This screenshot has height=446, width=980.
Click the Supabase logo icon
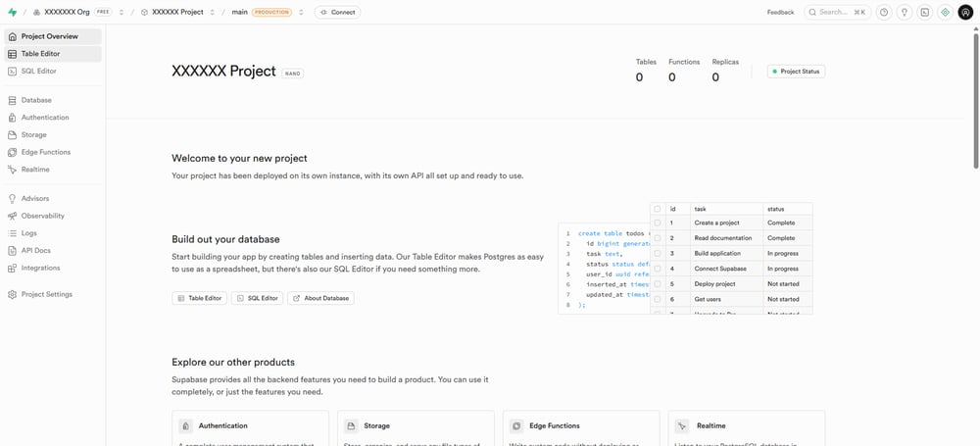[12, 12]
